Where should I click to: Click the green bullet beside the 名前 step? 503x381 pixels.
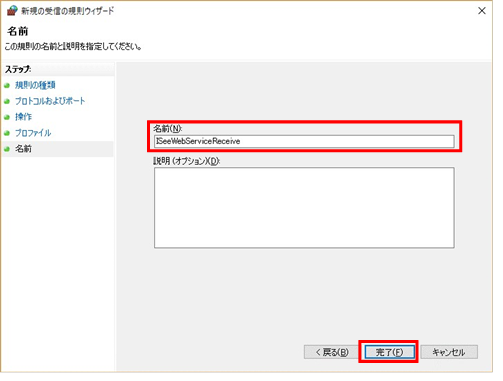click(x=7, y=149)
